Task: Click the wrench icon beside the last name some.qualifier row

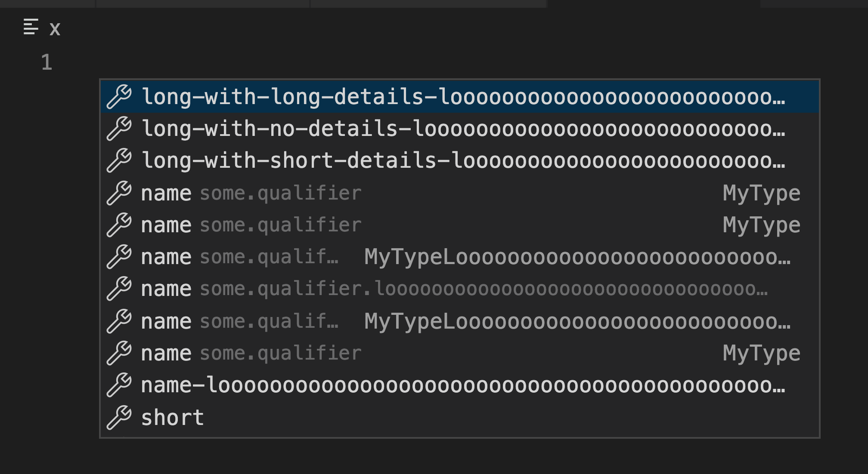Action: coord(121,352)
